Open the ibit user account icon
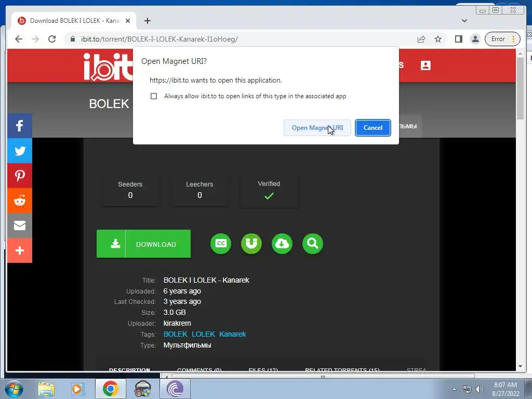This screenshot has width=532, height=399. point(425,65)
